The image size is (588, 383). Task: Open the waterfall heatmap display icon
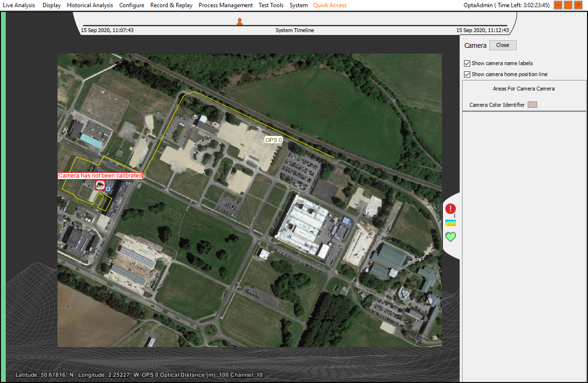[x=451, y=223]
